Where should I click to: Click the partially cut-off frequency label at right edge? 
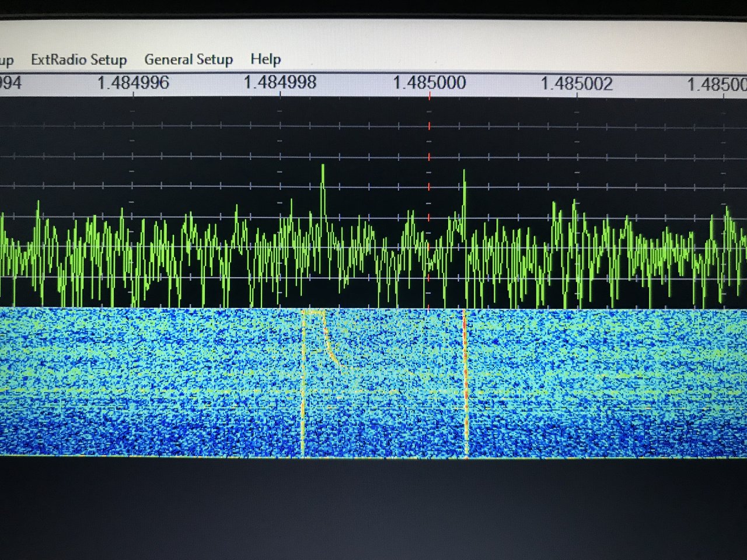click(717, 84)
